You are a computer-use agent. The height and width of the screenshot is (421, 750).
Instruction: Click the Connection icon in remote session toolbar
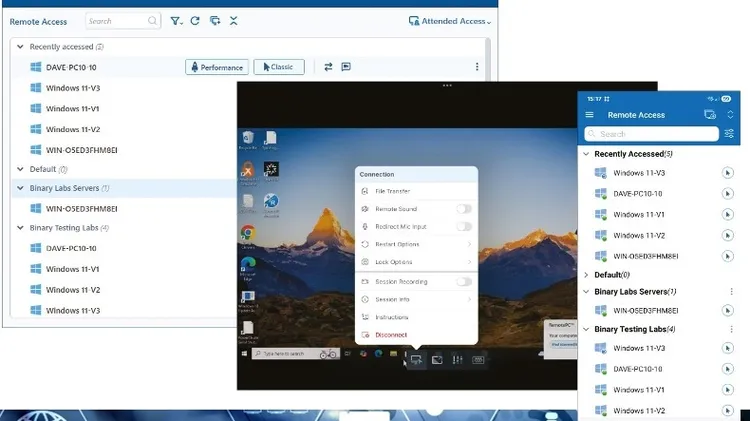(416, 360)
